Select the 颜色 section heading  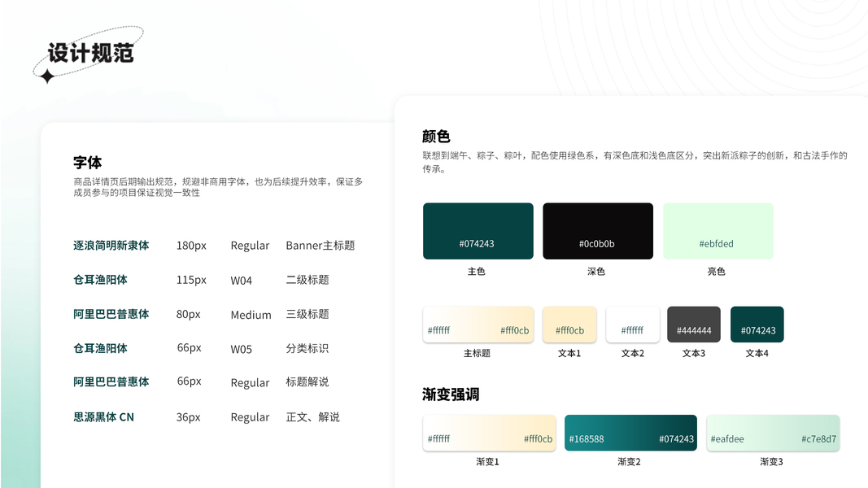(436, 136)
